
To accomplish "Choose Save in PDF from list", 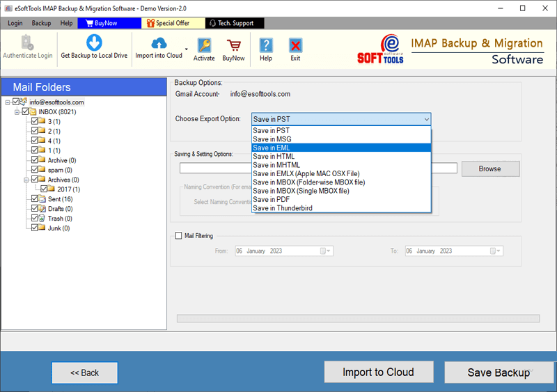I will (x=341, y=199).
